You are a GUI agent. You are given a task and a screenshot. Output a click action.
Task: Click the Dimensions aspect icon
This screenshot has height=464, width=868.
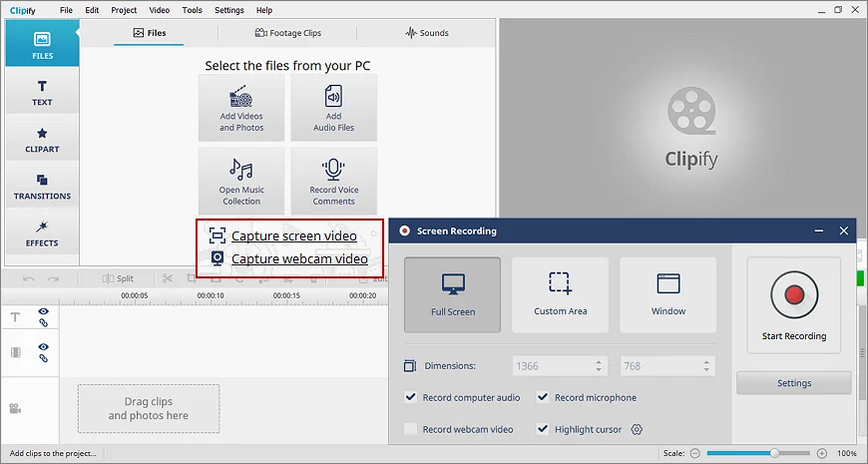click(x=410, y=366)
